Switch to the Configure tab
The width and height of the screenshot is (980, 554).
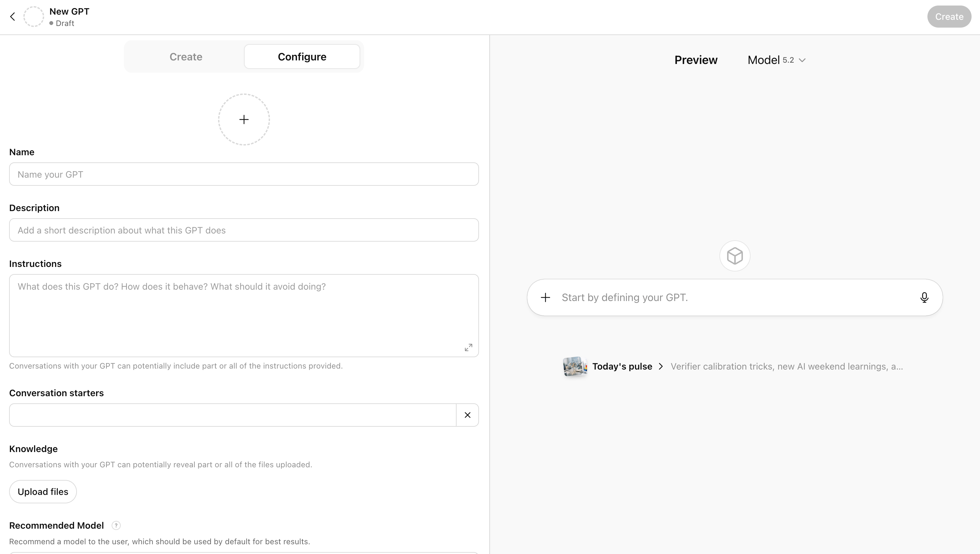(x=302, y=57)
